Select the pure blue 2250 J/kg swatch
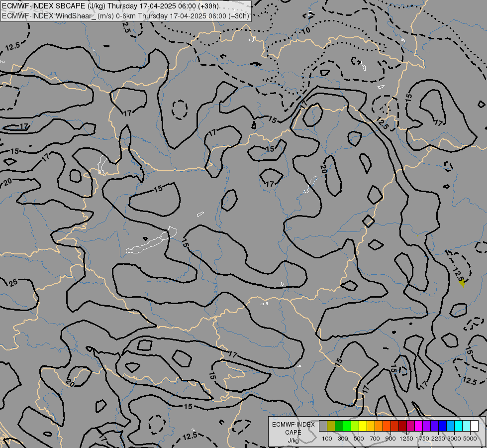This screenshot has width=487, height=448. (x=442, y=426)
